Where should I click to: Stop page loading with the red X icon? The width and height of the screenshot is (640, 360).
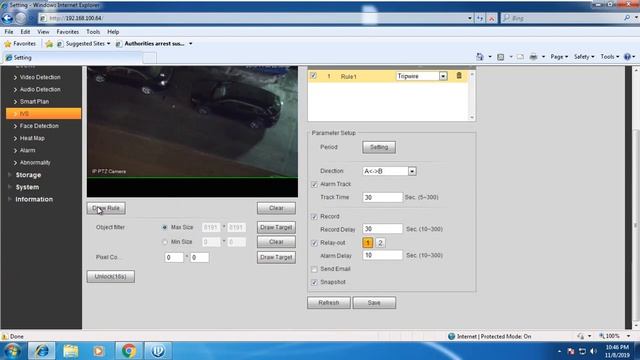coord(491,18)
